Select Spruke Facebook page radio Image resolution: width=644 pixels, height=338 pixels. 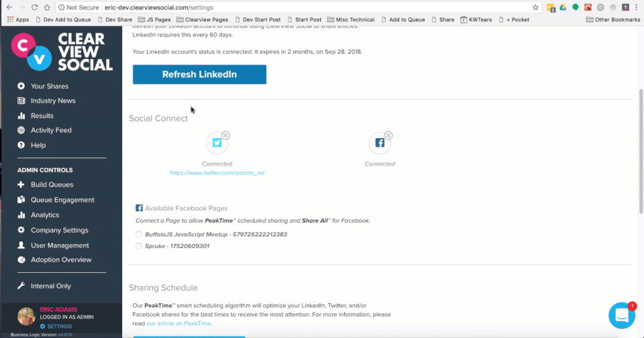[x=139, y=246]
